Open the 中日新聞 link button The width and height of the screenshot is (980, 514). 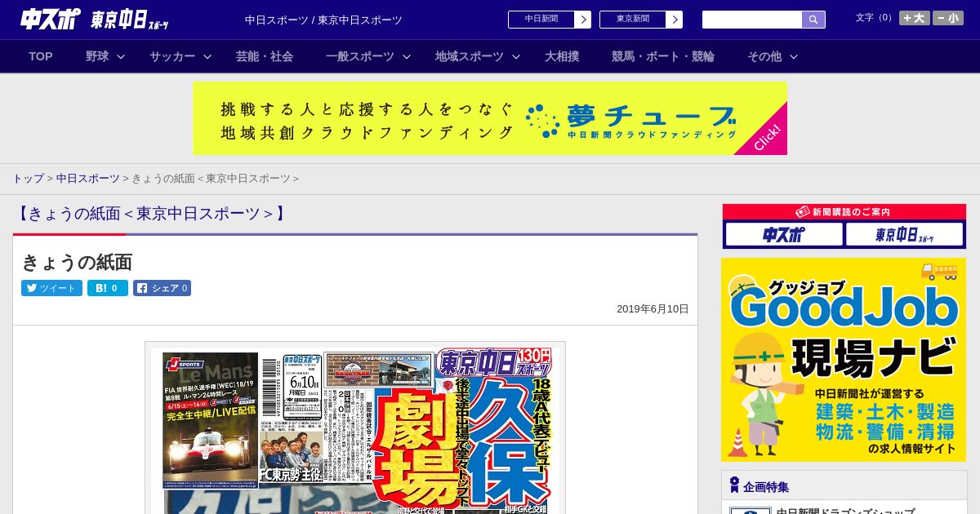541,20
